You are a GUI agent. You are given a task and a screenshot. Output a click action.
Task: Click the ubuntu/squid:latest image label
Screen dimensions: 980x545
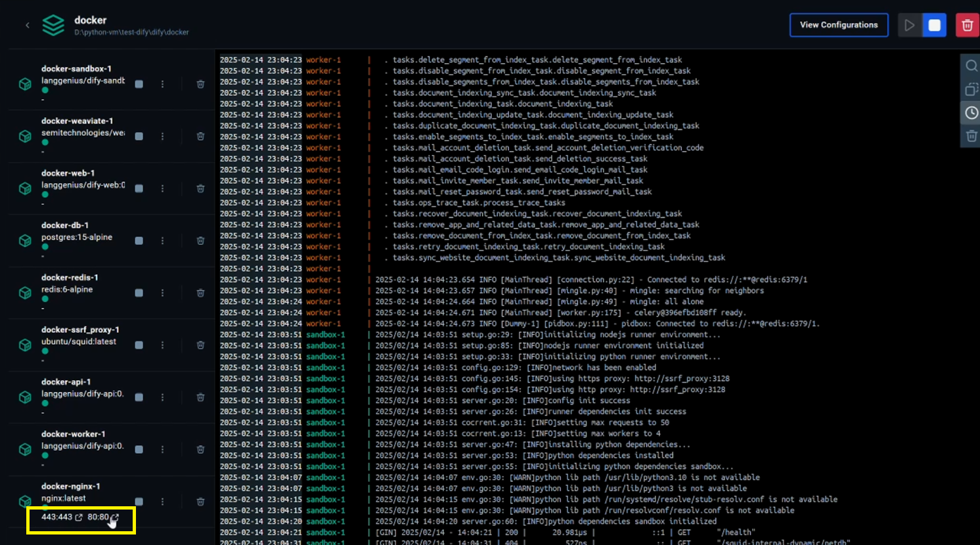coord(78,341)
